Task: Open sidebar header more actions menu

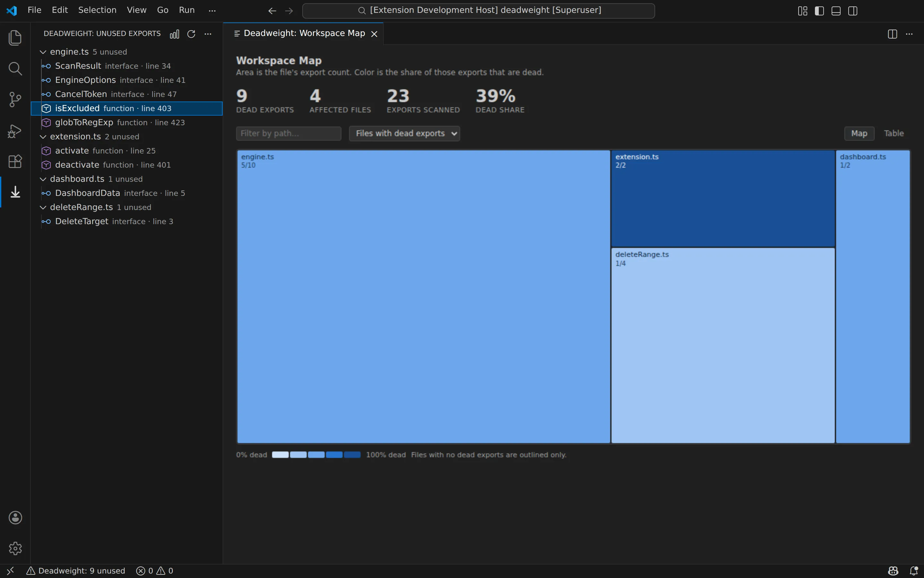Action: pyautogui.click(x=208, y=34)
